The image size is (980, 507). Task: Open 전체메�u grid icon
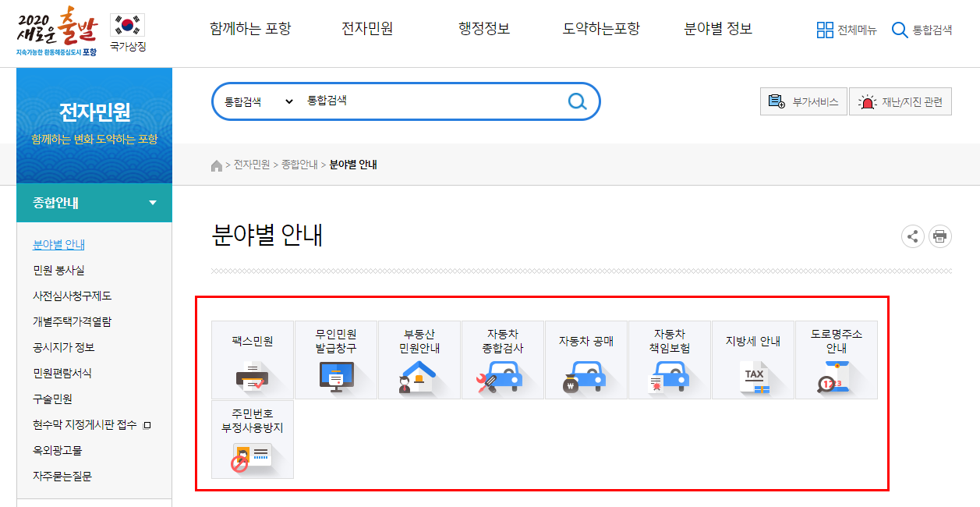click(x=825, y=30)
